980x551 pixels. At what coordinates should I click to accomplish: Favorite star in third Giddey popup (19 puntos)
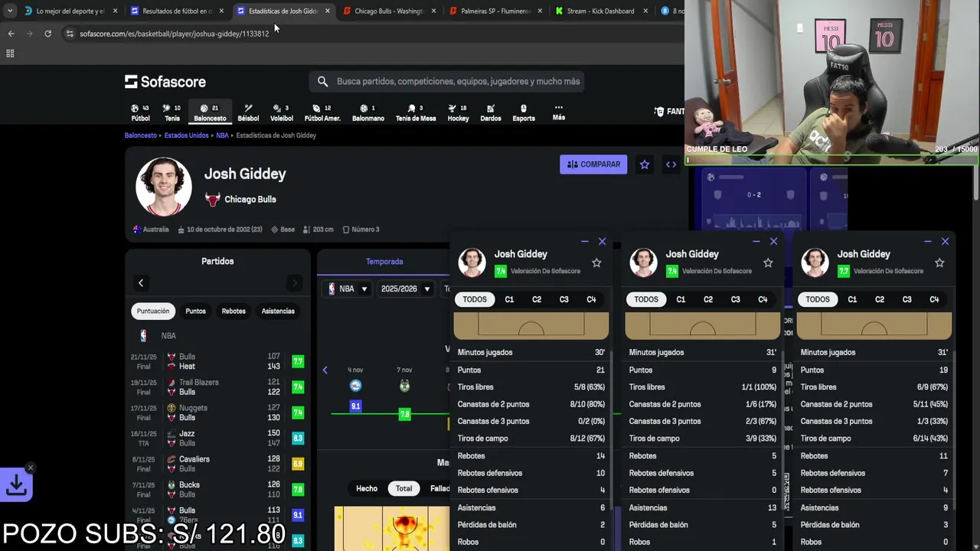coord(939,262)
